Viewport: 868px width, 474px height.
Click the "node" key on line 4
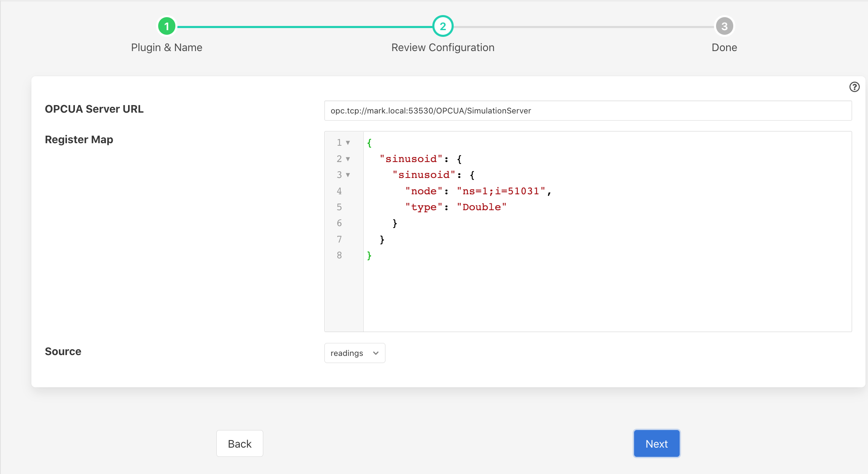(x=424, y=191)
